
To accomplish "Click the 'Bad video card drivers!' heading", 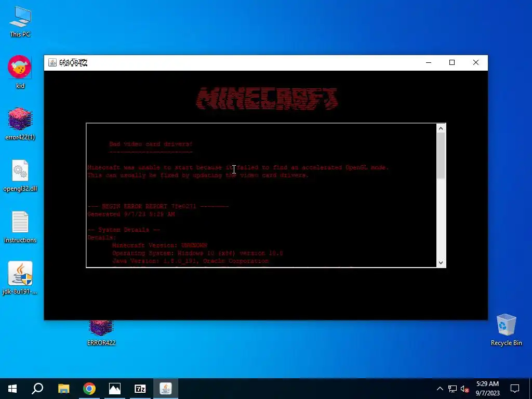I will [x=151, y=144].
